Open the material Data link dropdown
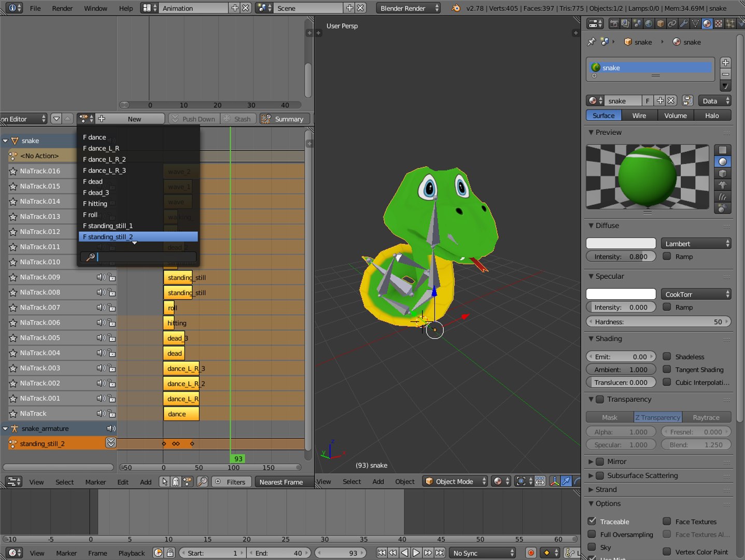Image resolution: width=745 pixels, height=560 pixels. click(x=714, y=101)
